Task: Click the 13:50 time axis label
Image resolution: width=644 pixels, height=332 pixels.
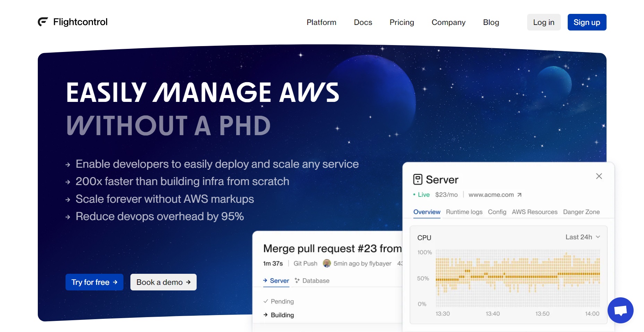Action: (542, 314)
